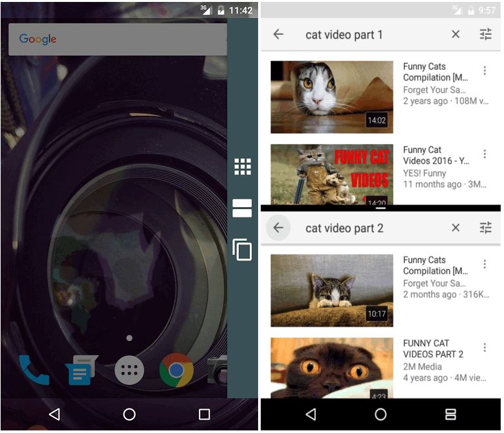Screen dimensions: 504x433
Task: Tap the home screen page indicator dot
Action: point(129,338)
